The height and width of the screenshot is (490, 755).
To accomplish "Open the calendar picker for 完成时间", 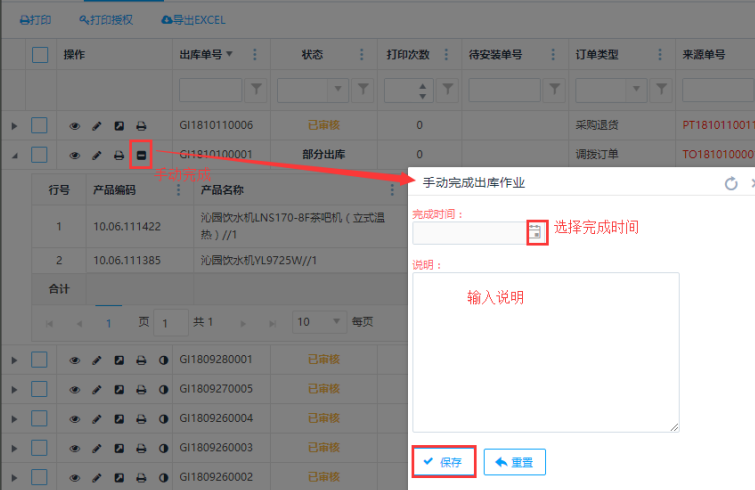I will (536, 233).
